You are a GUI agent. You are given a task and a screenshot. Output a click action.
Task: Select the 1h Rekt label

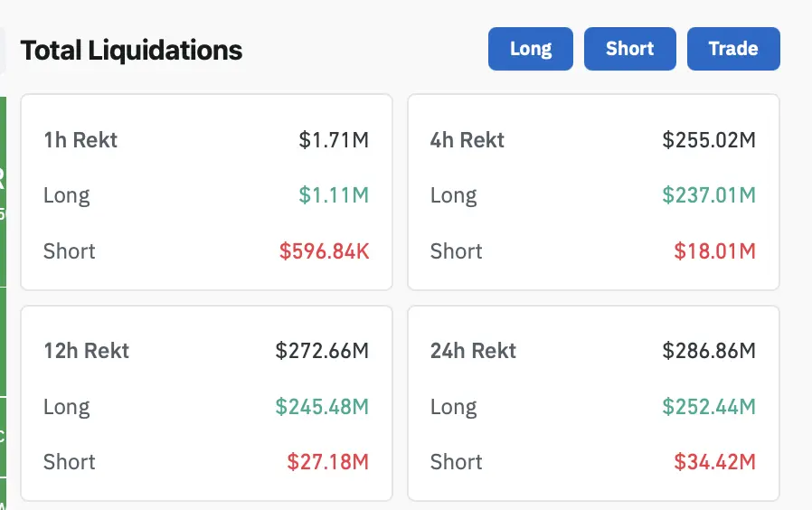(x=80, y=140)
